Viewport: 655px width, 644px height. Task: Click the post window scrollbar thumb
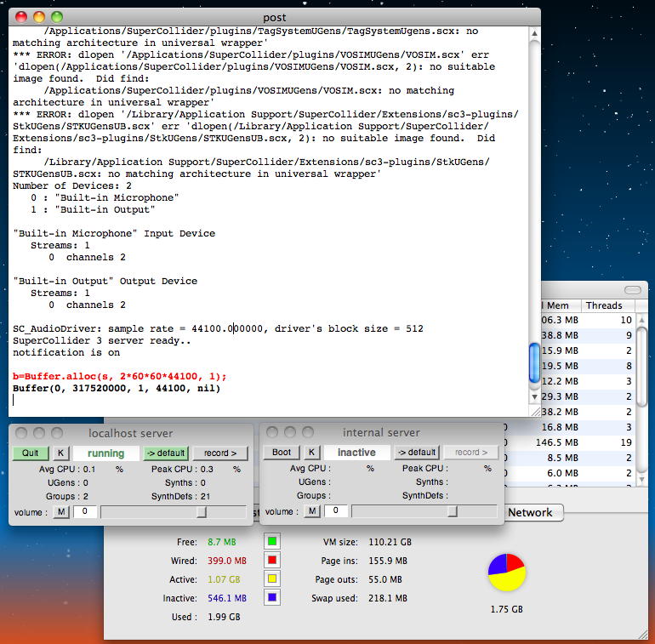pyautogui.click(x=533, y=363)
